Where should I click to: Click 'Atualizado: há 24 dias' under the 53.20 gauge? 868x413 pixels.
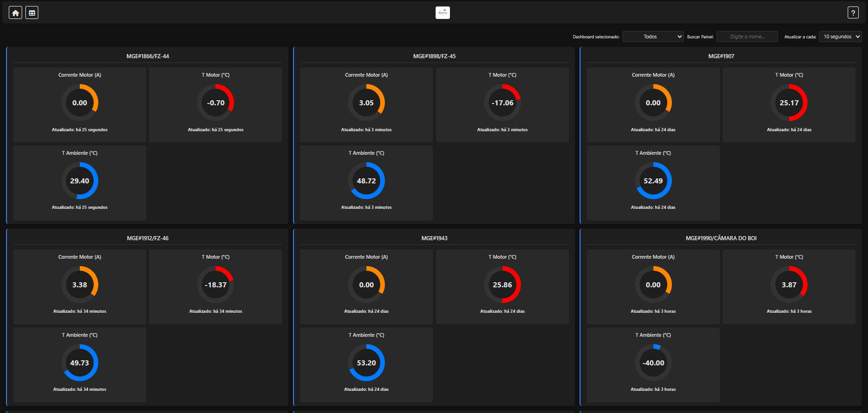click(x=366, y=389)
